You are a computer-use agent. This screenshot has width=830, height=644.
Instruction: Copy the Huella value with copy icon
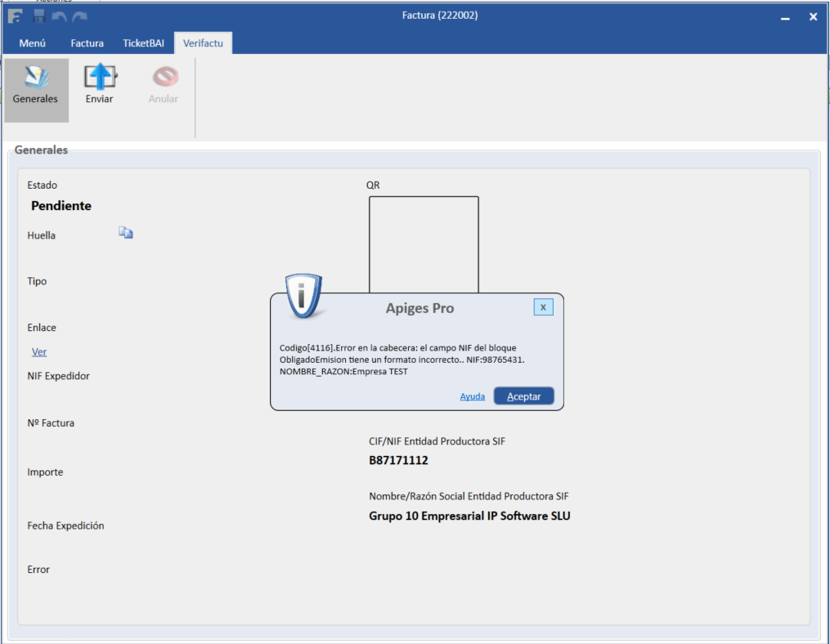click(x=125, y=233)
